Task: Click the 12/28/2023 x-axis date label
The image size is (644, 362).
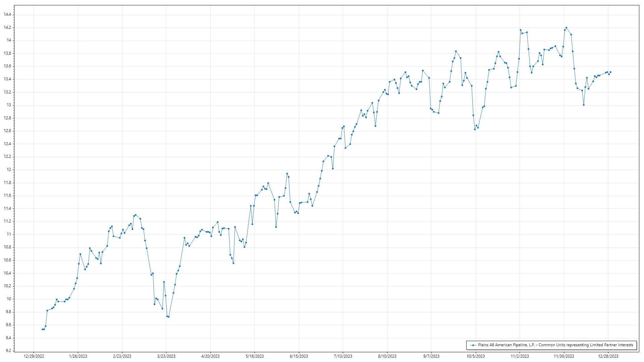Action: (608, 356)
